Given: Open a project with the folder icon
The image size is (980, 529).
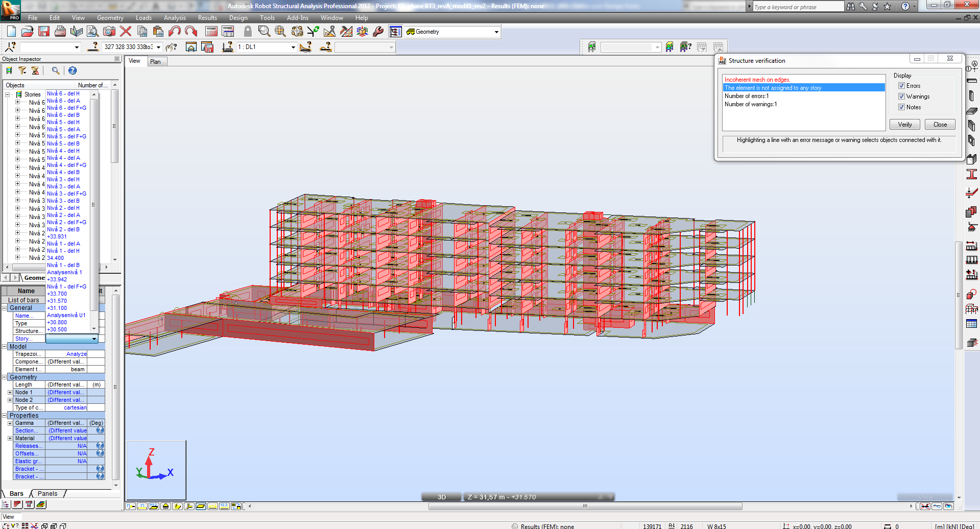Looking at the screenshot, I should click(x=28, y=31).
